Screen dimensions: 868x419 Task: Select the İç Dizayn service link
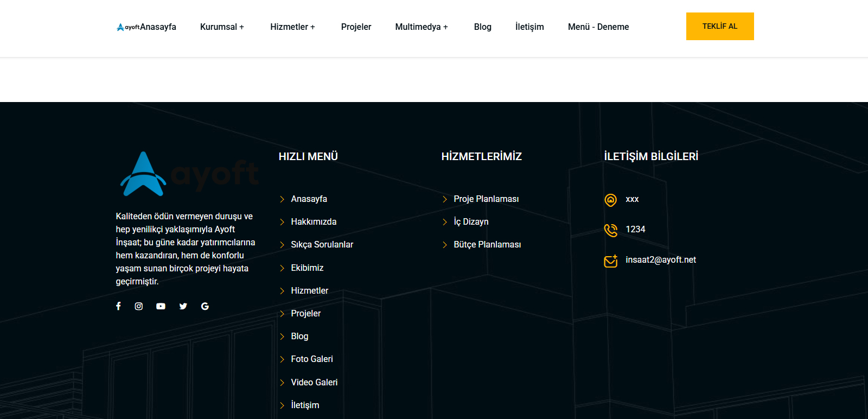[x=471, y=222]
